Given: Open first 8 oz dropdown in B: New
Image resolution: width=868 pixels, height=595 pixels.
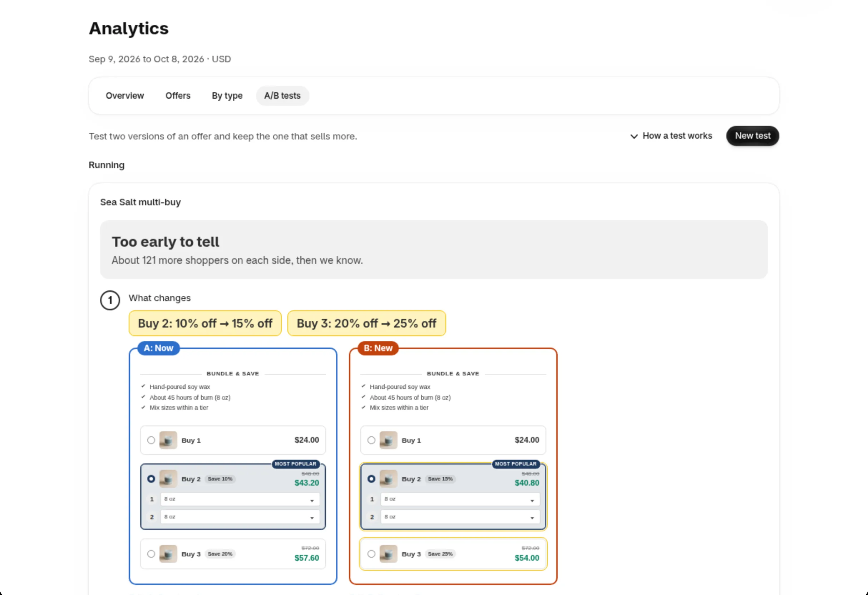Looking at the screenshot, I should [x=460, y=499].
